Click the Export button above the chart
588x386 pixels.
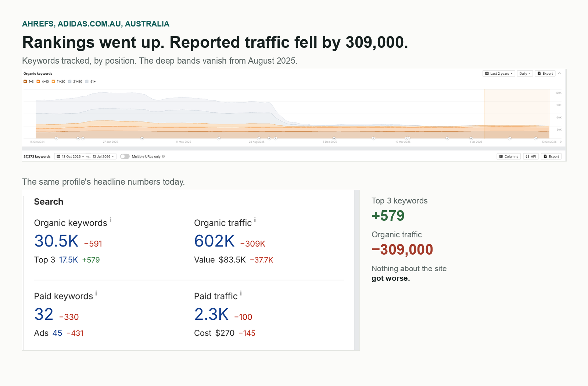(x=545, y=74)
